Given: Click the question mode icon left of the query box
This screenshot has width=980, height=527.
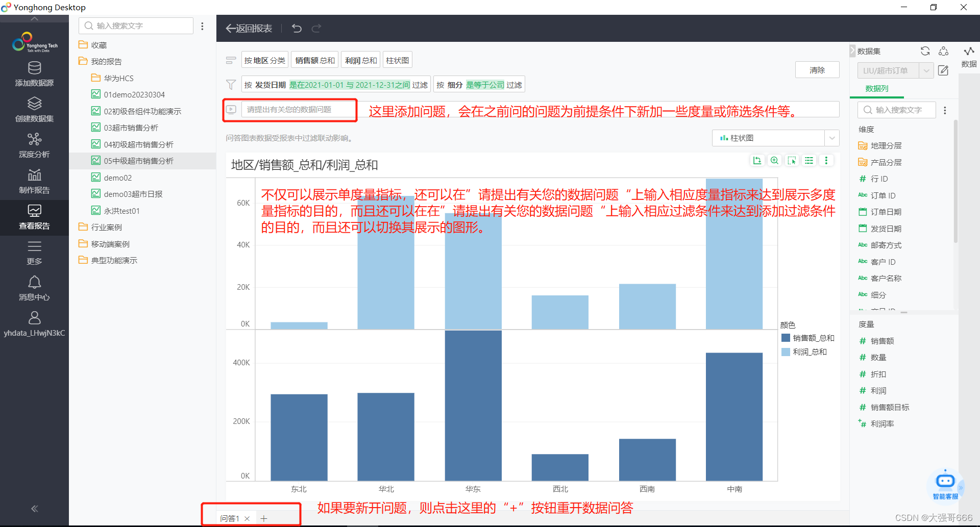Looking at the screenshot, I should tap(231, 109).
